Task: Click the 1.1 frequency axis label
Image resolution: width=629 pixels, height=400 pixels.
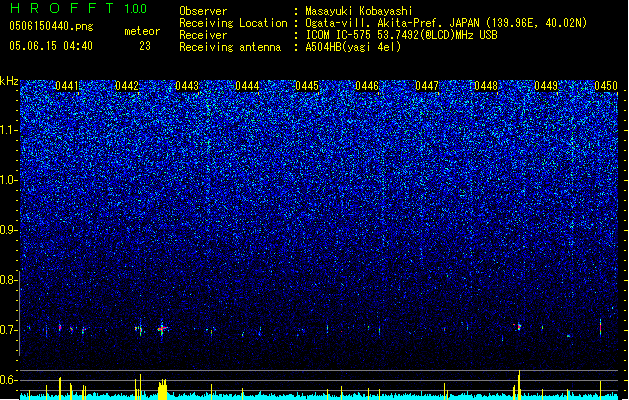Action: pyautogui.click(x=8, y=130)
